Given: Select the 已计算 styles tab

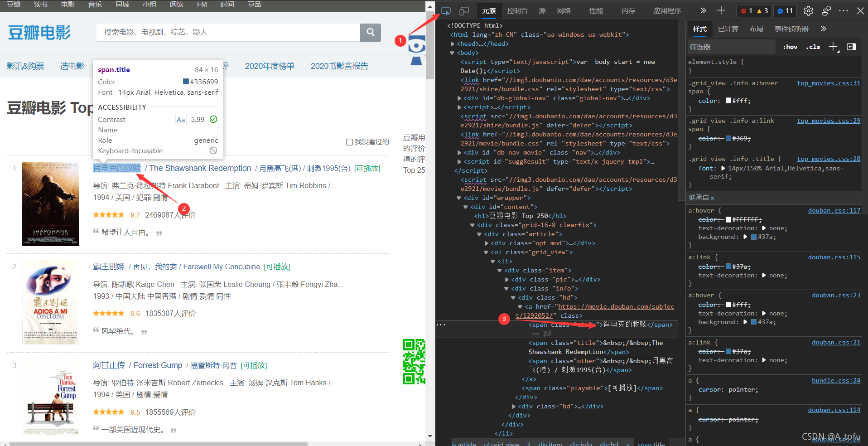Looking at the screenshot, I should pos(728,29).
